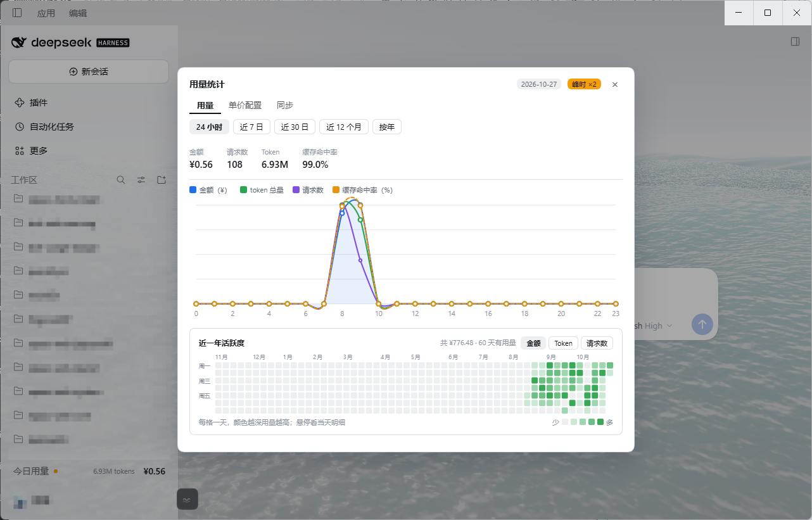
Task: Click the blue 金额 point at hour 8
Action: point(342,213)
